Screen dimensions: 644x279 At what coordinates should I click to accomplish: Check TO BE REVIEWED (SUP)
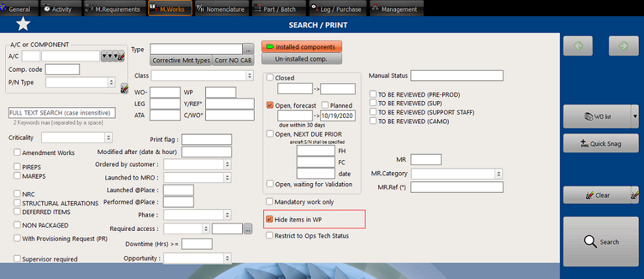pyautogui.click(x=373, y=103)
